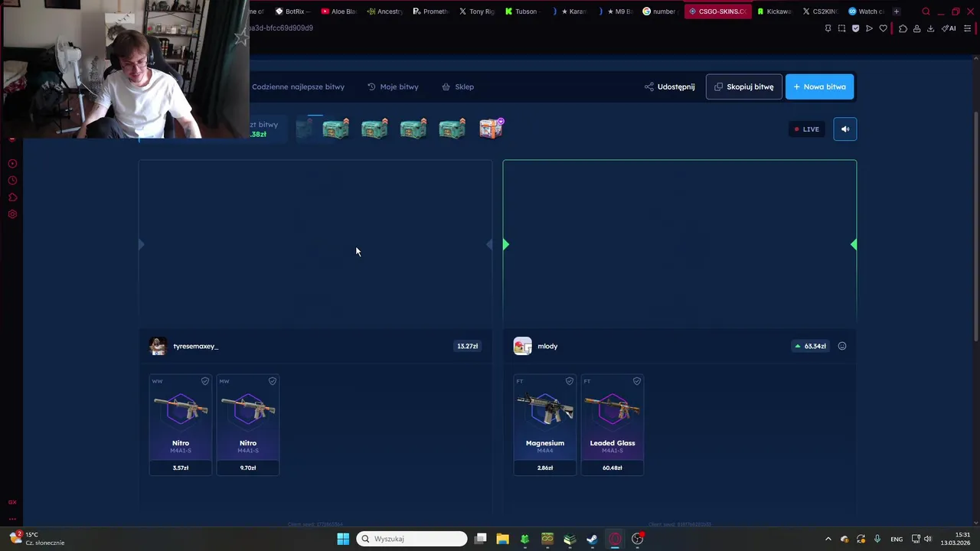The height and width of the screenshot is (551, 980).
Task: Open tyresemaxey_ player avatar
Action: [x=158, y=346]
